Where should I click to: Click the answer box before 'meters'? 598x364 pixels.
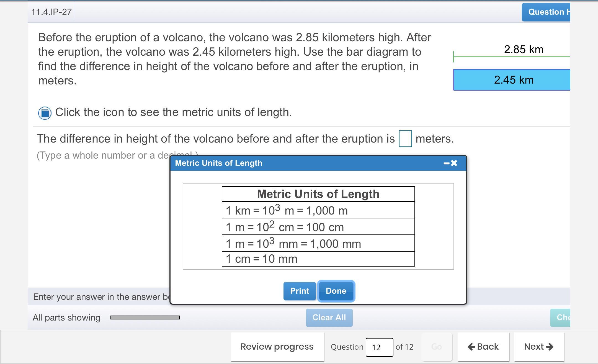[x=405, y=139]
